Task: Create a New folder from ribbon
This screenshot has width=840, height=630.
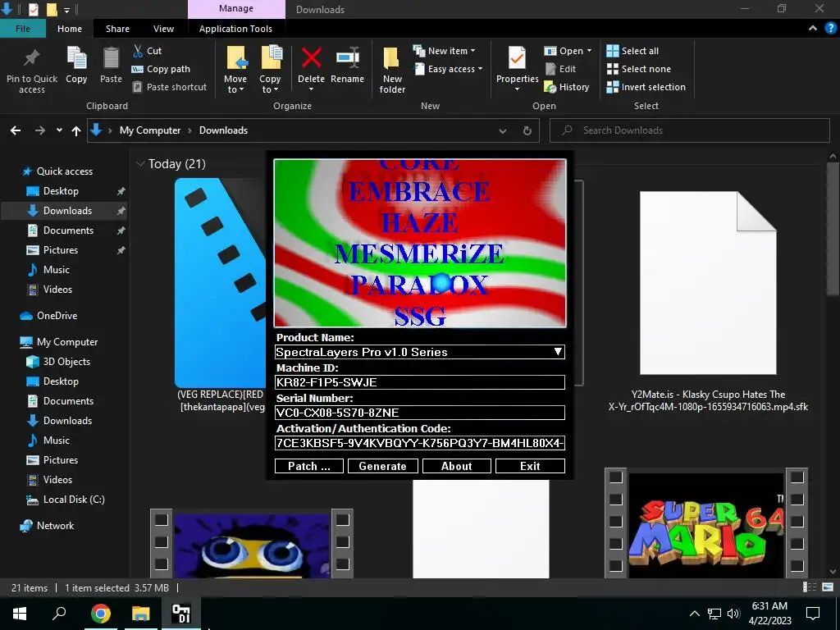Action: [x=392, y=70]
